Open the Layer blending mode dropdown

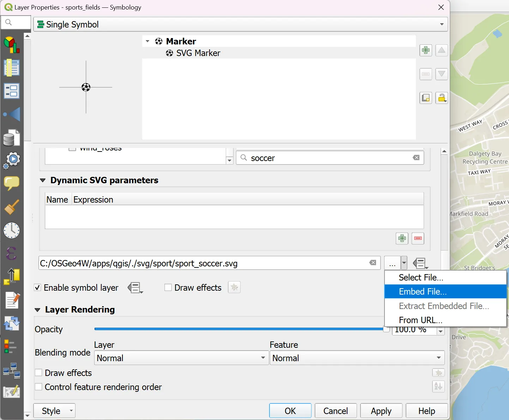[181, 358]
